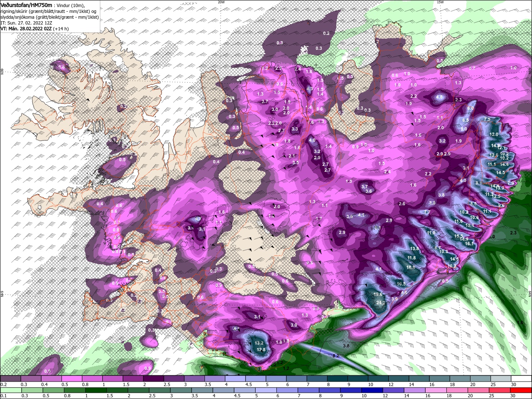Screen dimensions: 532x399
Task: Pick the darkest purple swatch labeled 2
Action: (x=153, y=379)
